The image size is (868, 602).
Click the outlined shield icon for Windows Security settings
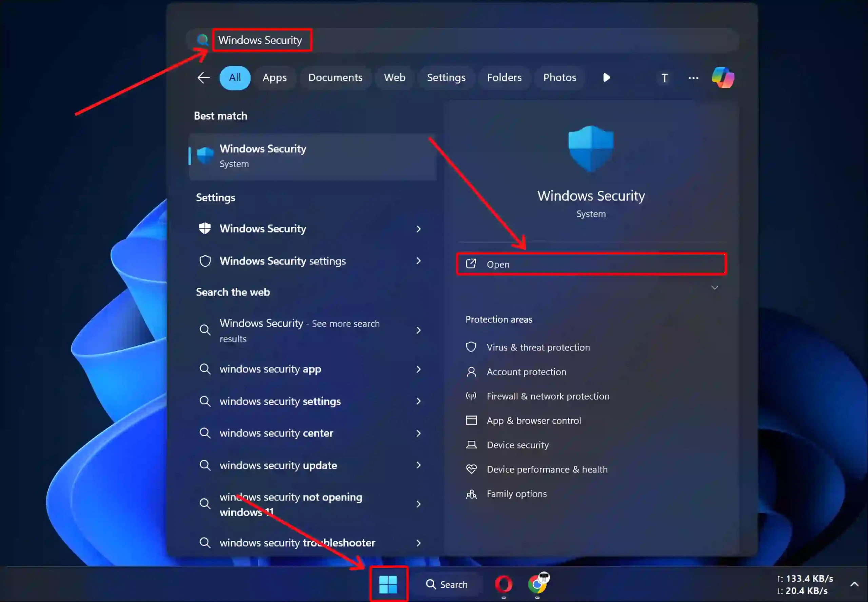click(205, 261)
